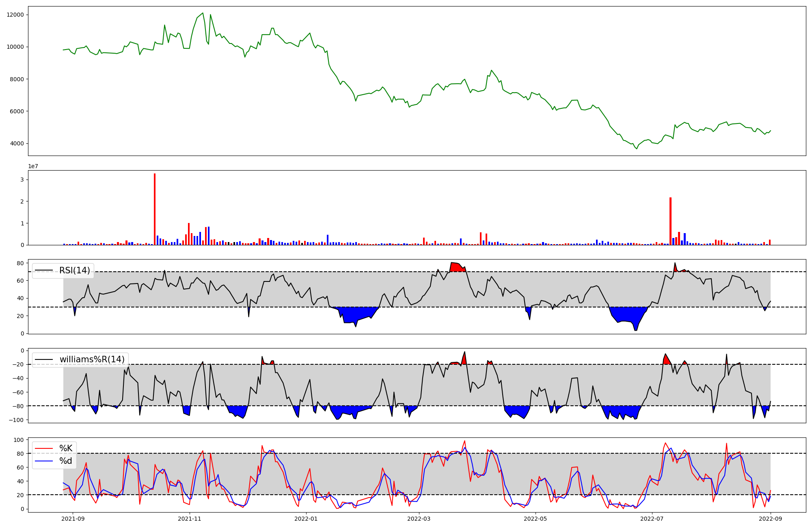Click the -100 Williams %R axis tick label
812x528 pixels.
[17, 420]
